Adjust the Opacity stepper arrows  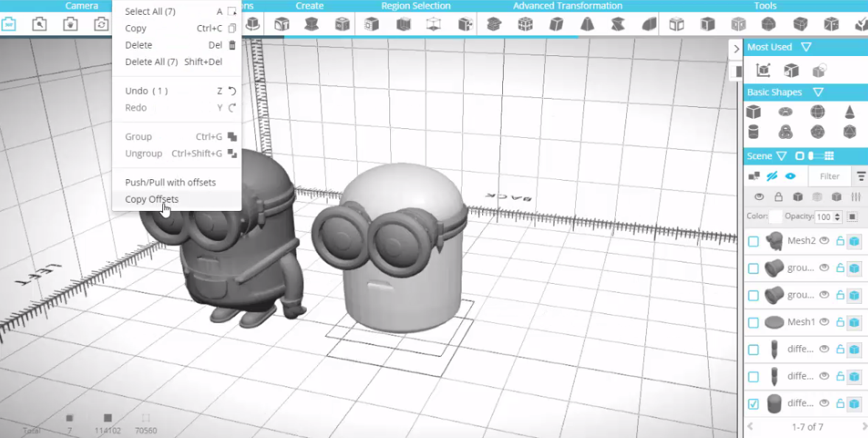[x=837, y=217]
